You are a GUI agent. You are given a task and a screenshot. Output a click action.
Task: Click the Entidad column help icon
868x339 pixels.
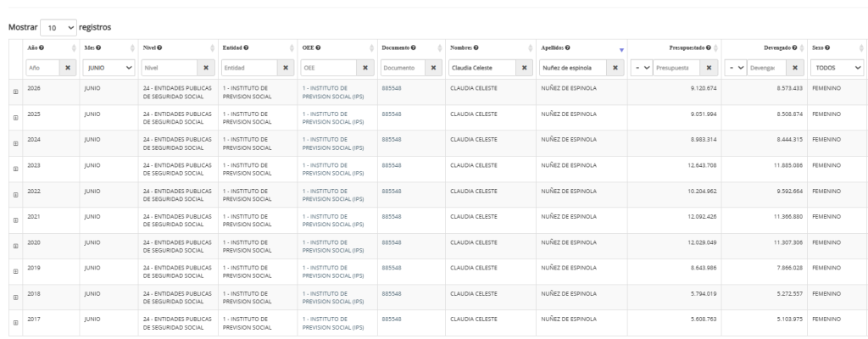click(x=246, y=48)
